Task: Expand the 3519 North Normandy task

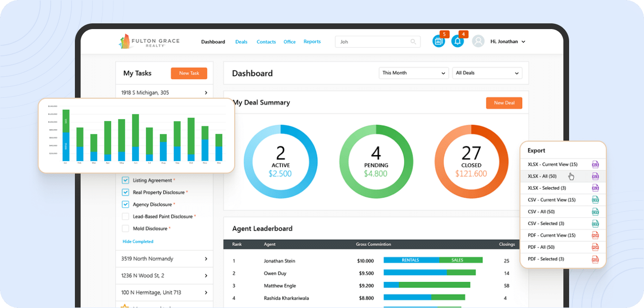Action: (206, 259)
